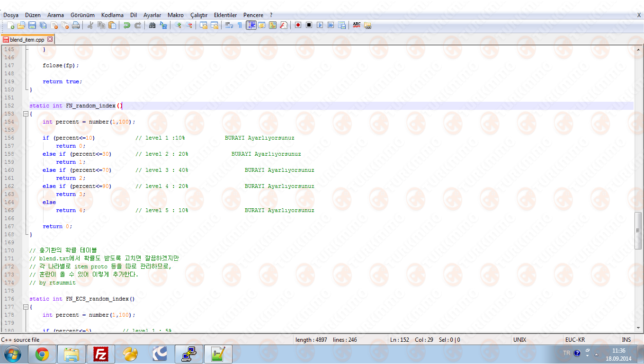Click the Open file folder icon

coord(21,25)
